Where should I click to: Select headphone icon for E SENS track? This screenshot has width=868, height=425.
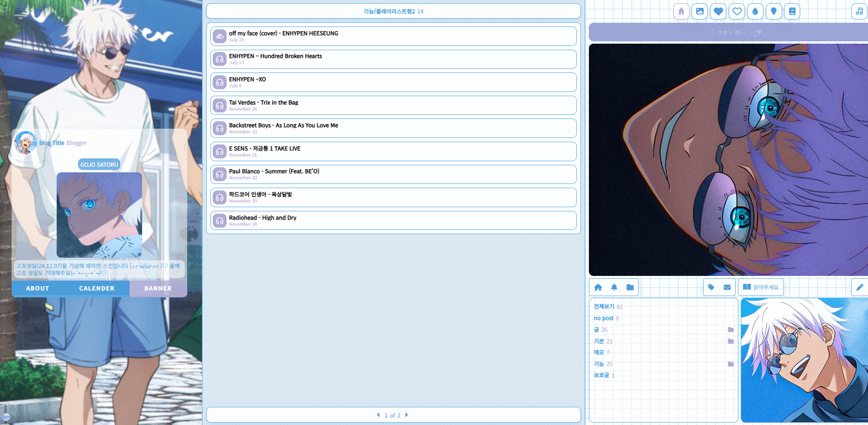click(220, 151)
